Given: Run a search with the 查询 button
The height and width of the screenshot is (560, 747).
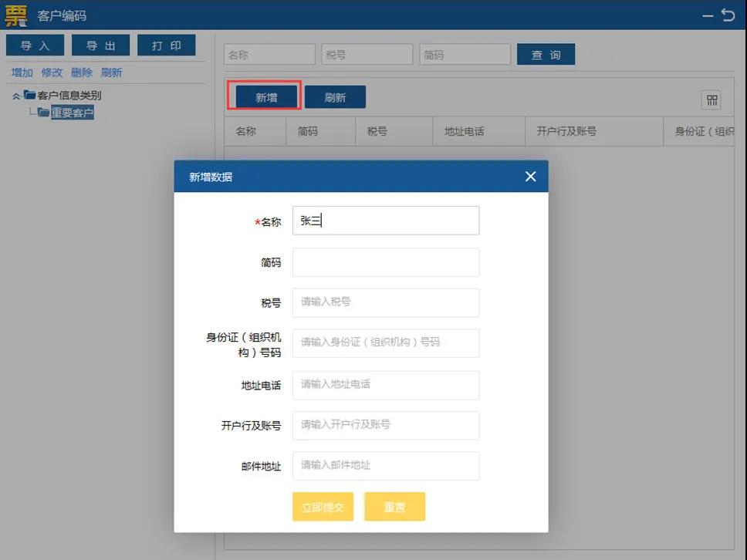Looking at the screenshot, I should click(x=546, y=54).
